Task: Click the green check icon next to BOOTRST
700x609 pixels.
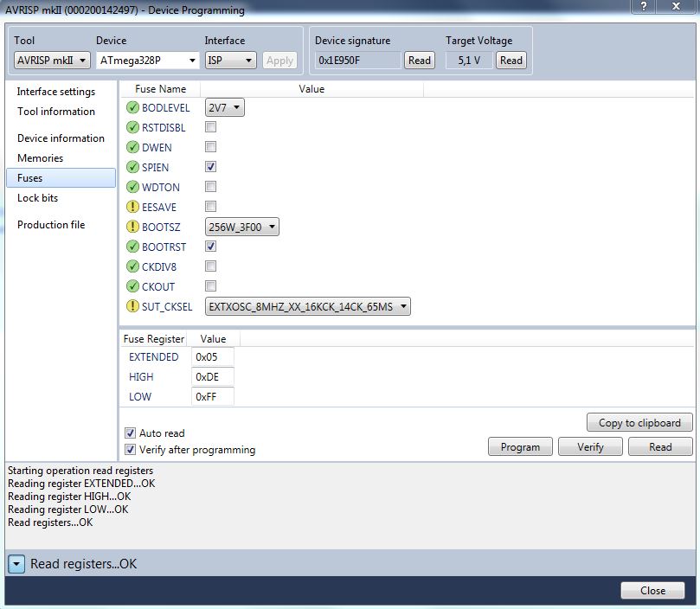Action: point(132,247)
